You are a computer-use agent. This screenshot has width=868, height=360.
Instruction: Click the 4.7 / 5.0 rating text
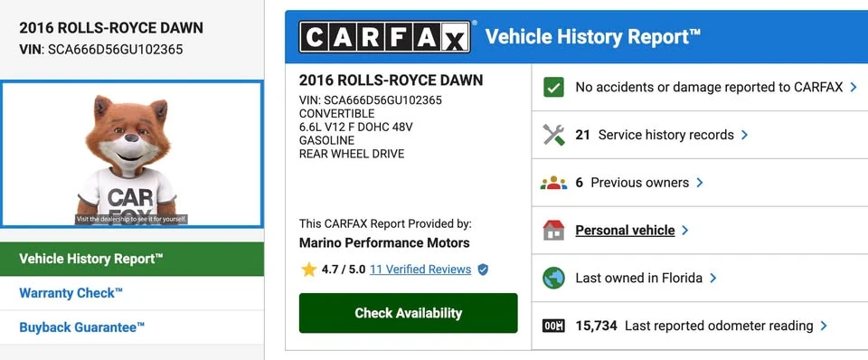coord(344,270)
